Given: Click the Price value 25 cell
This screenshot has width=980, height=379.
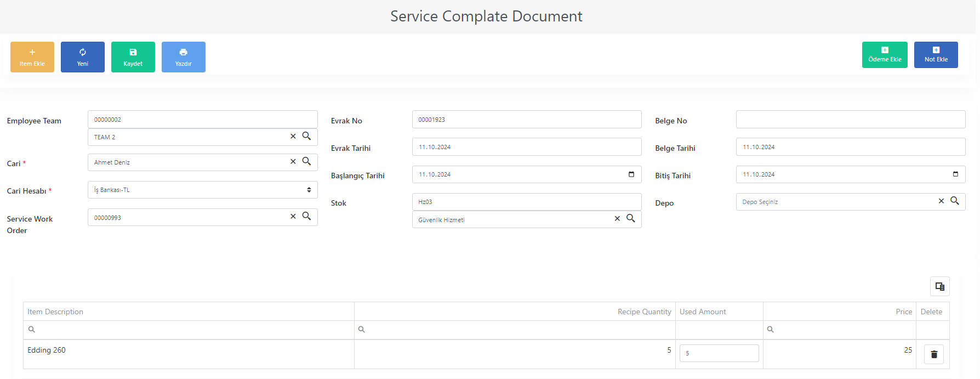Looking at the screenshot, I should tap(840, 354).
